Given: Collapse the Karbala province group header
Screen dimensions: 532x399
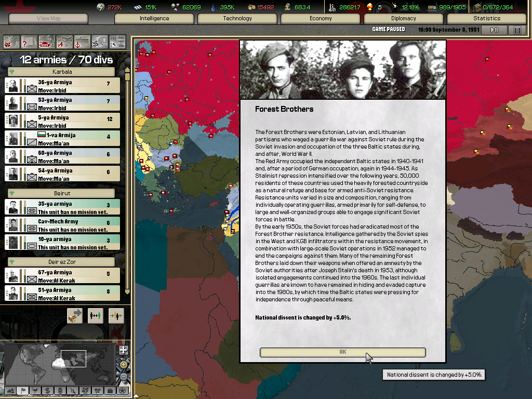Looking at the screenshot, I should pyautogui.click(x=62, y=72).
